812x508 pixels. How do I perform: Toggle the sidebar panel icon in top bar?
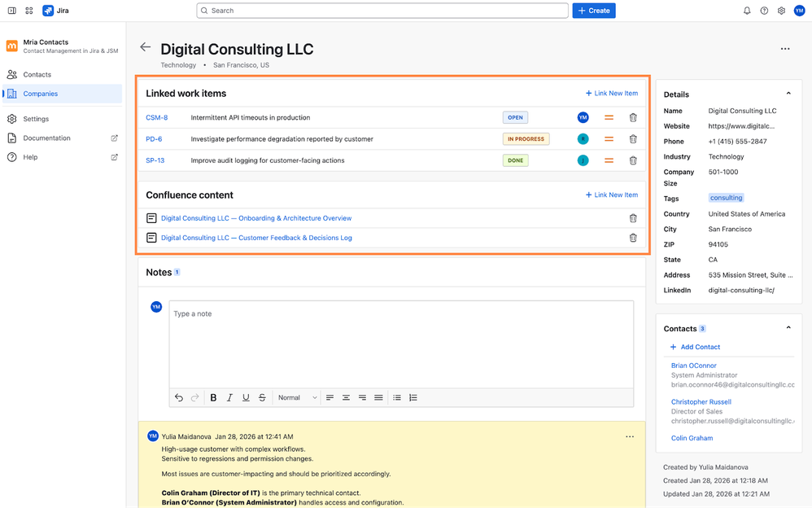(x=11, y=11)
